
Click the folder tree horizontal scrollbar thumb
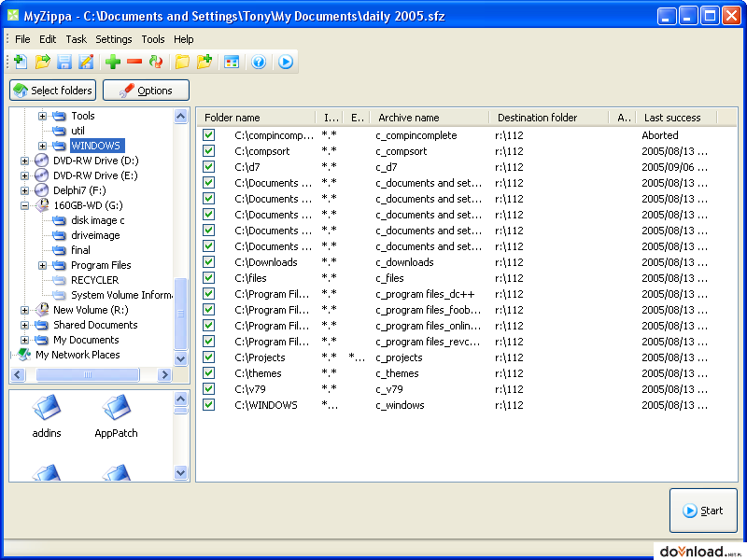(x=88, y=375)
